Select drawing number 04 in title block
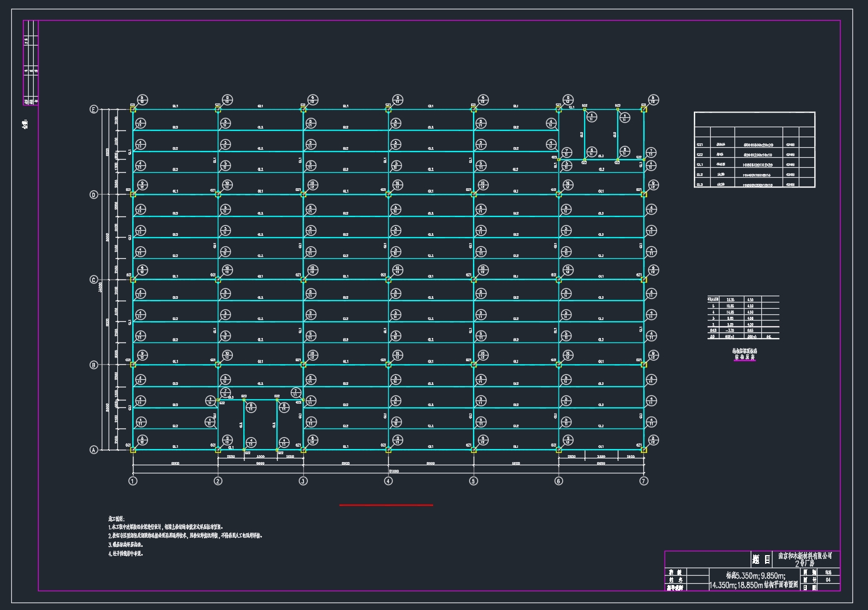Screen dimensions: 868x610 click(828, 579)
